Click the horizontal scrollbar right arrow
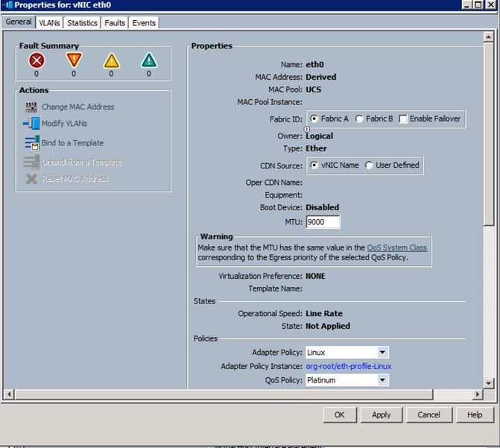 (478, 394)
